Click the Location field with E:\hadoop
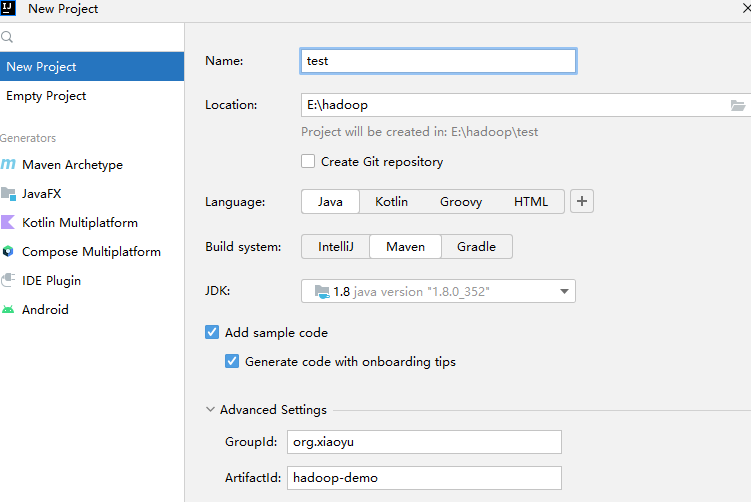The height and width of the screenshot is (502, 751). [525, 105]
